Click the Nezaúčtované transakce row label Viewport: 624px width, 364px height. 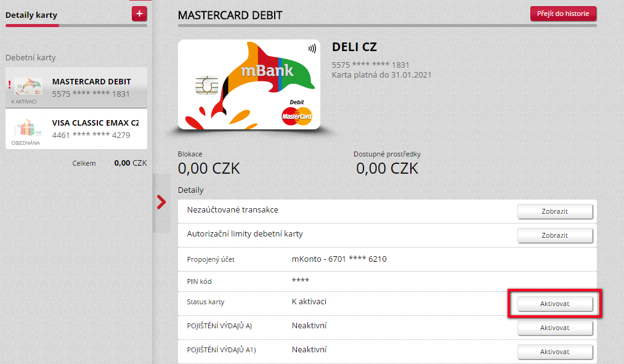click(x=232, y=209)
